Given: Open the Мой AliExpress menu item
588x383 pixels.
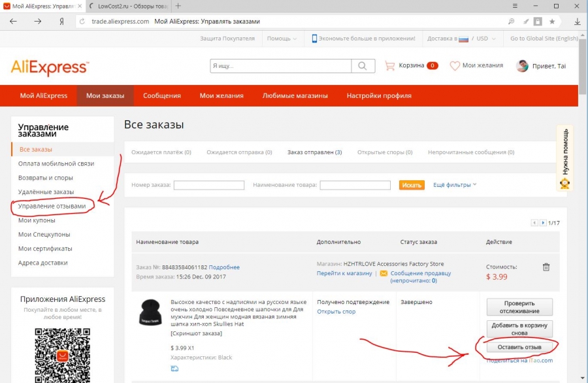Looking at the screenshot, I should [x=44, y=95].
